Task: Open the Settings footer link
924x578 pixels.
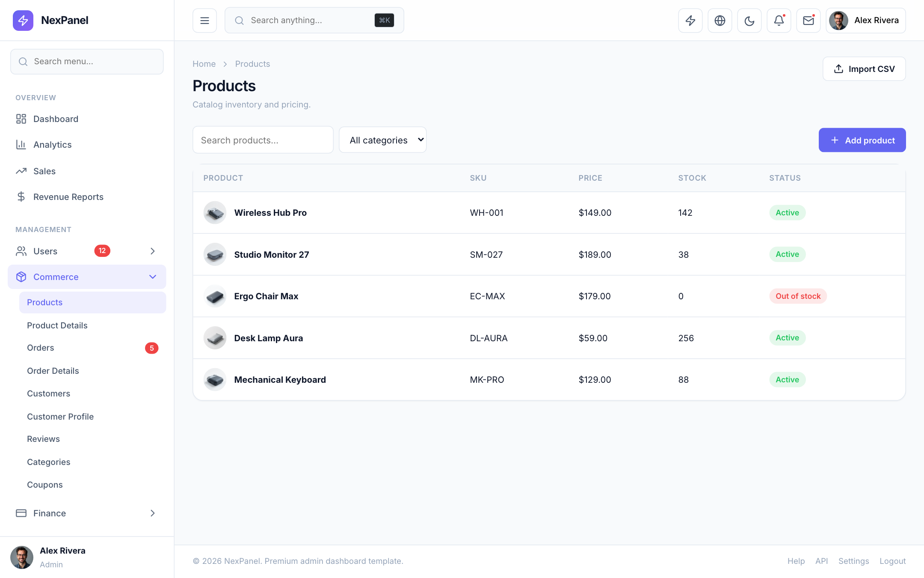Action: (x=853, y=561)
